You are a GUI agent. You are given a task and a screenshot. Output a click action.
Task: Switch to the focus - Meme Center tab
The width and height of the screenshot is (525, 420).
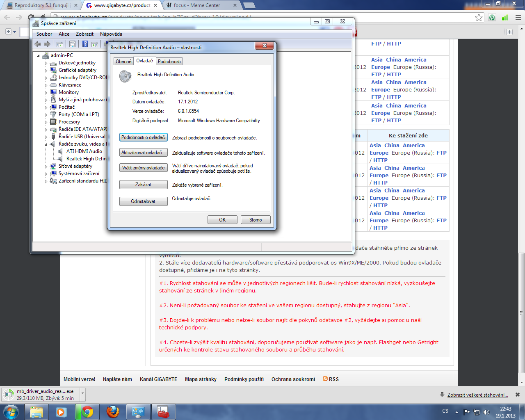[201, 5]
